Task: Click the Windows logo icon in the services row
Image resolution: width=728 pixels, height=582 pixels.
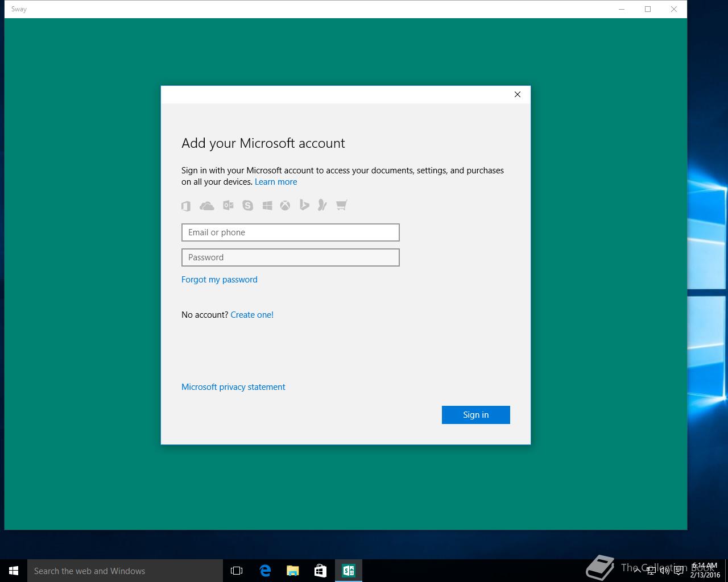Action: tap(267, 205)
